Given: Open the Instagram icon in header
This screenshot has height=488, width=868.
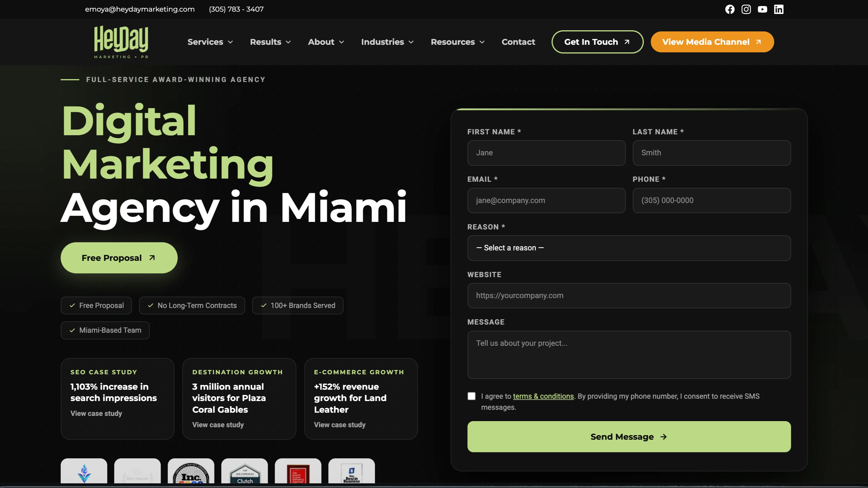Looking at the screenshot, I should (x=746, y=9).
